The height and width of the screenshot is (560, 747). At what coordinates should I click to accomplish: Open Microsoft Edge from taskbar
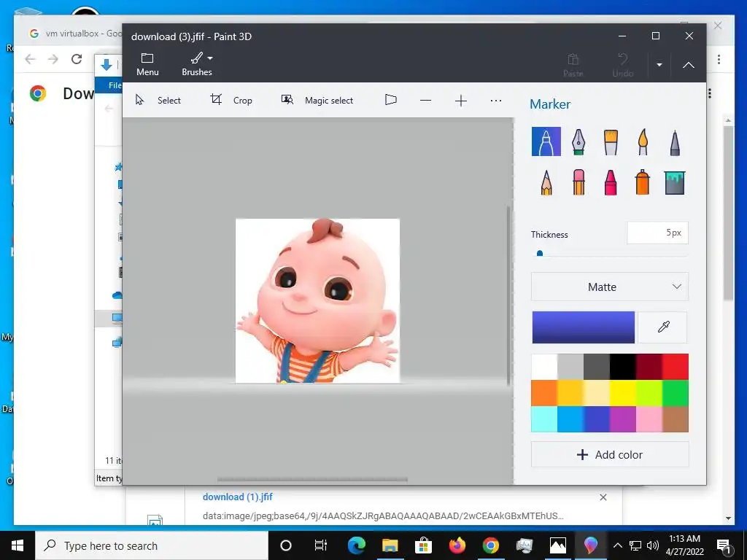coord(356,545)
